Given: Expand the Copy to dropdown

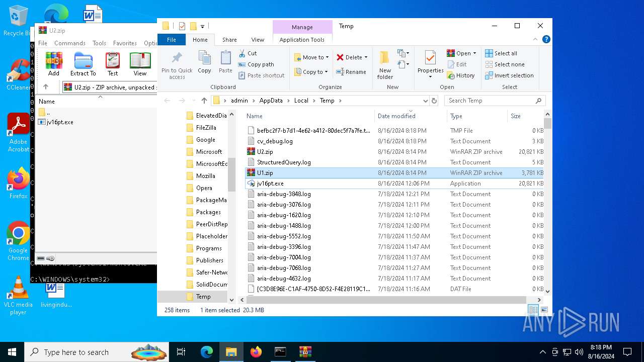Looking at the screenshot, I should (x=326, y=72).
